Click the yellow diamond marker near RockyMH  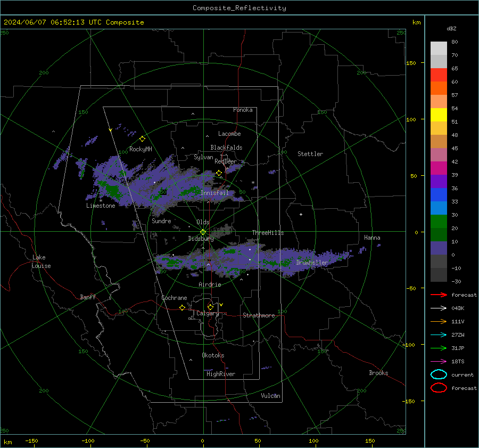point(142,139)
